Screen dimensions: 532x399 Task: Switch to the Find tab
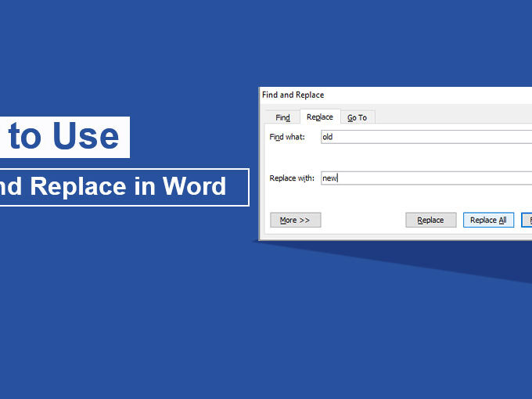[282, 117]
